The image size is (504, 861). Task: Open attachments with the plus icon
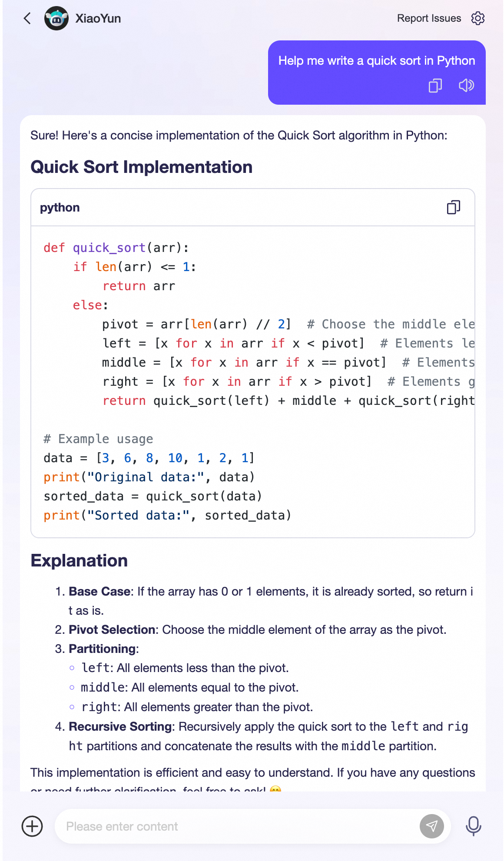(x=32, y=826)
